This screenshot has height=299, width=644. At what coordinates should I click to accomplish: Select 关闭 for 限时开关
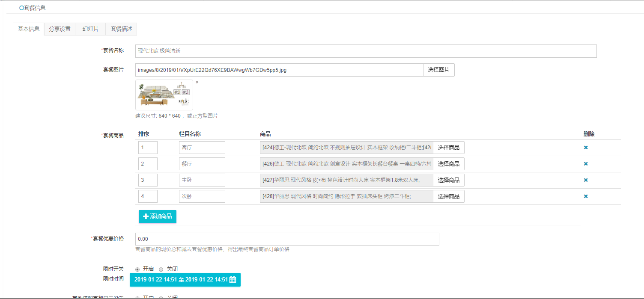(x=161, y=269)
